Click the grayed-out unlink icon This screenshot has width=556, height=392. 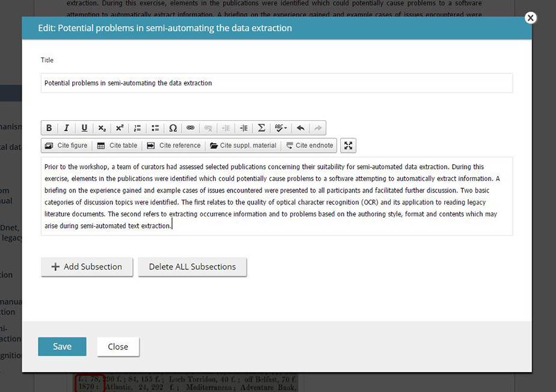209,128
